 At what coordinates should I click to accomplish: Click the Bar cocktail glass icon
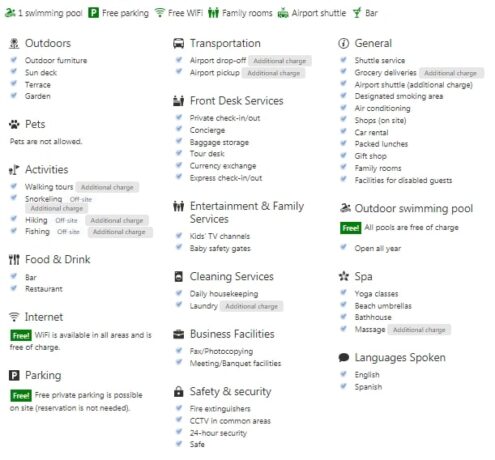click(357, 13)
